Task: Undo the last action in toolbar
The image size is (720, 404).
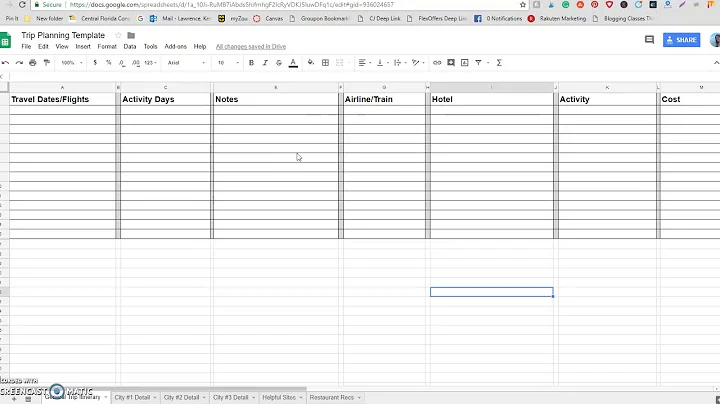Action: [x=5, y=62]
